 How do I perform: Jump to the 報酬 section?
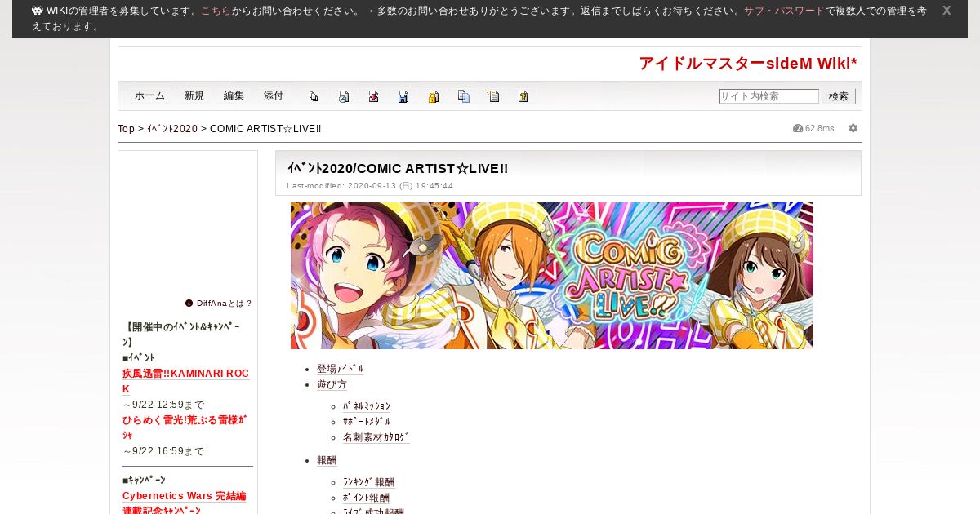[327, 460]
